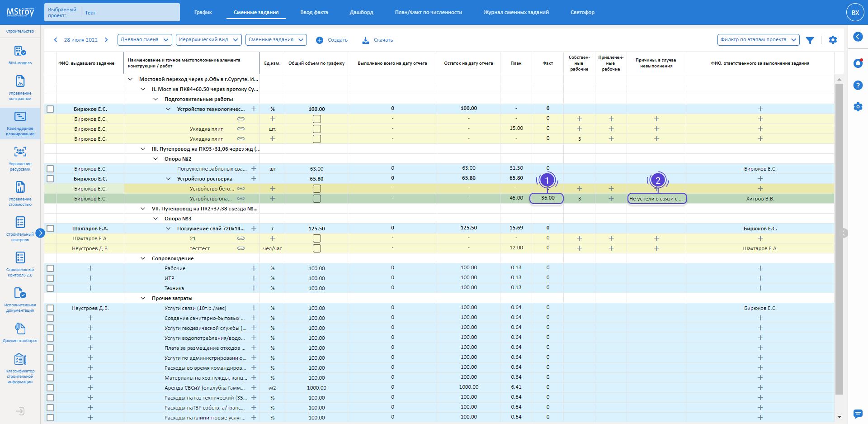Viewport: 868px width, 424px height.
Task: Collapse Опора №2 tree node
Action: click(156, 159)
